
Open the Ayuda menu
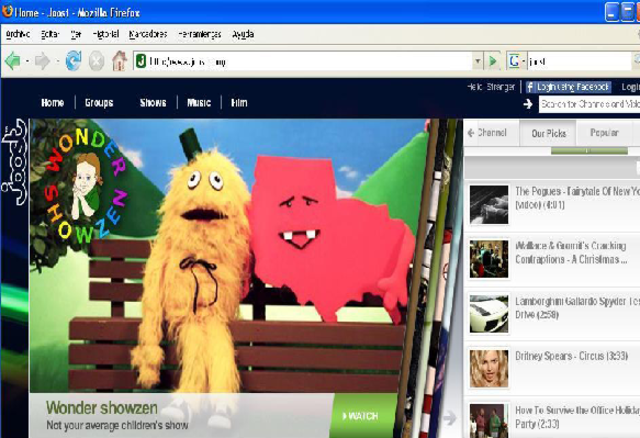click(x=243, y=34)
